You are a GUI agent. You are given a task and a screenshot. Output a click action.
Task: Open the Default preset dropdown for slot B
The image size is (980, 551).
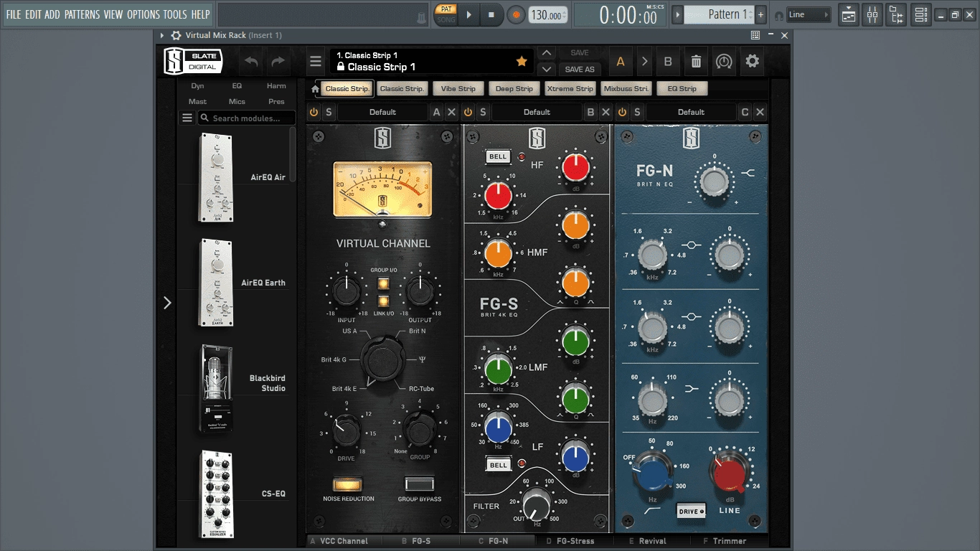coord(537,112)
